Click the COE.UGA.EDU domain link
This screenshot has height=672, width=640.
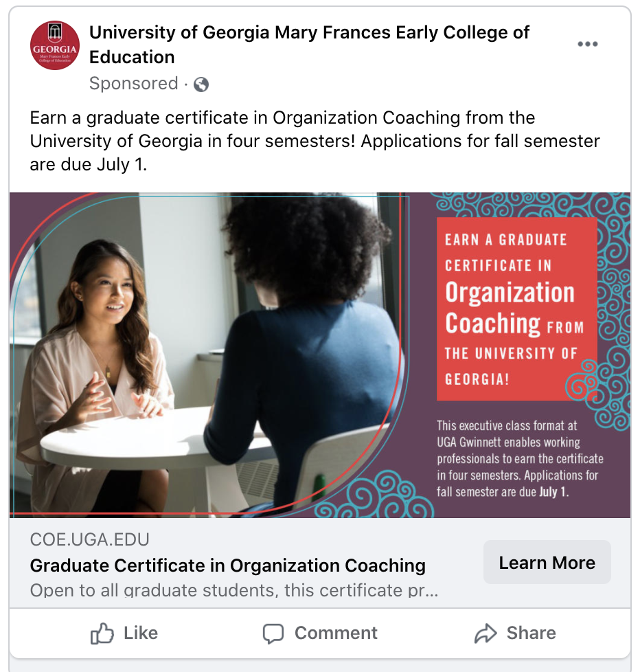pos(90,540)
